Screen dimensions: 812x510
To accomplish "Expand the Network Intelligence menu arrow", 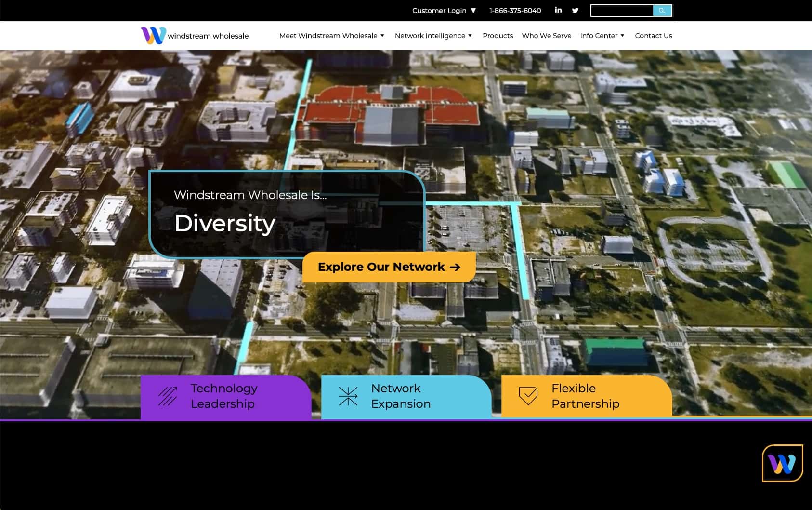I will pos(470,36).
